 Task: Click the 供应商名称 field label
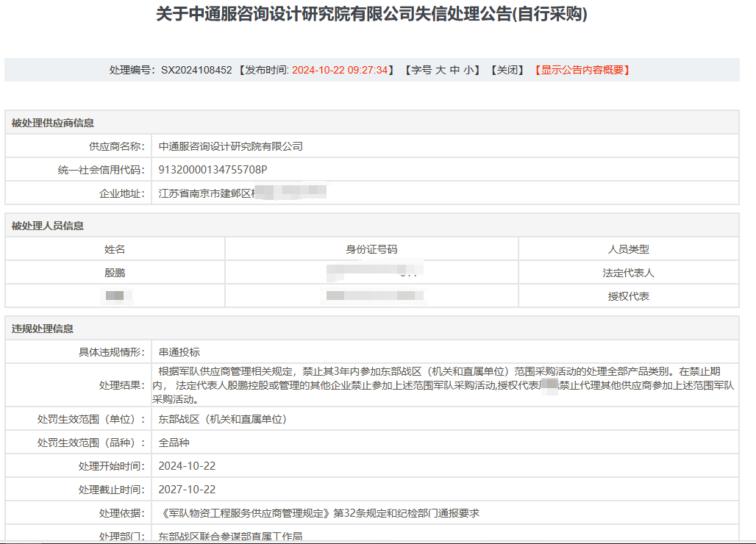pyautogui.click(x=117, y=146)
